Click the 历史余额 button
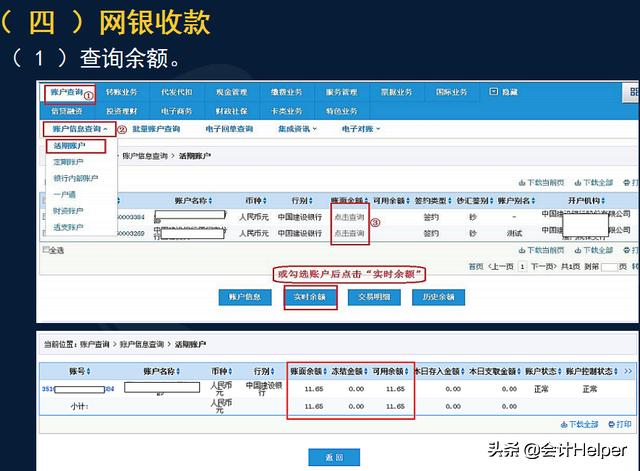This screenshot has height=471, width=640. tap(438, 297)
